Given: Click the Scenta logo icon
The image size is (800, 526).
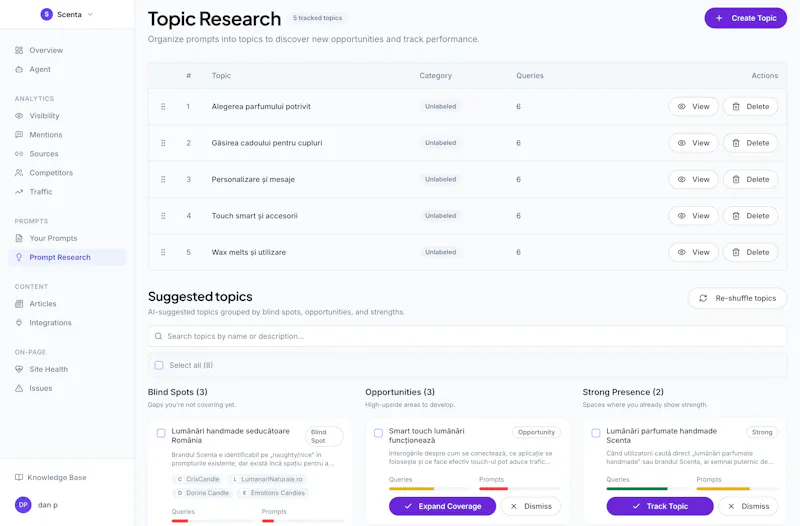Looking at the screenshot, I should [46, 14].
